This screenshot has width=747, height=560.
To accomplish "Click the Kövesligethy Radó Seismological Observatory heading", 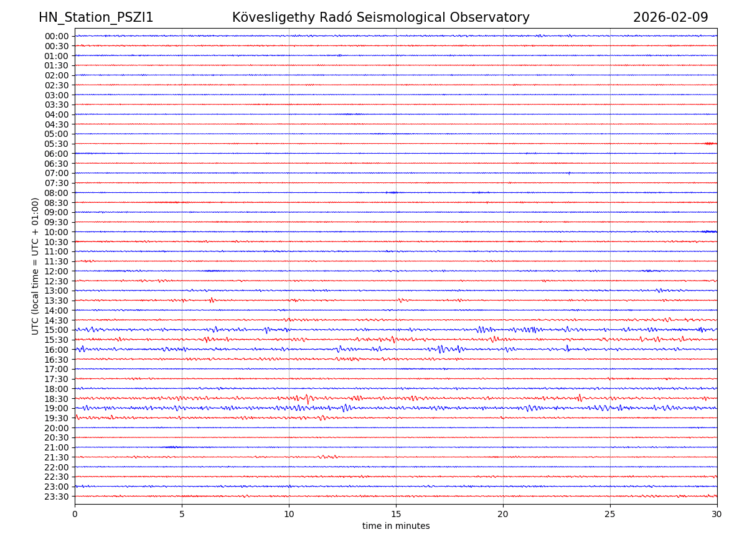I will click(380, 17).
